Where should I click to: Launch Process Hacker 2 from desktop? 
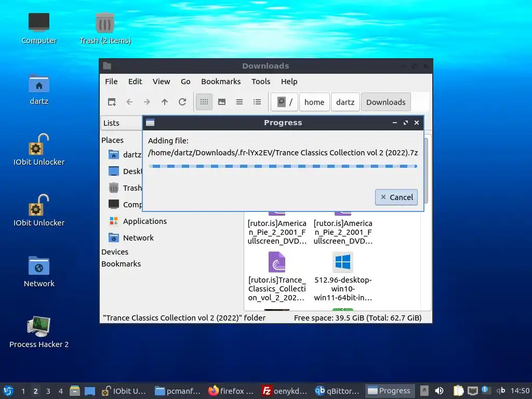(38, 332)
